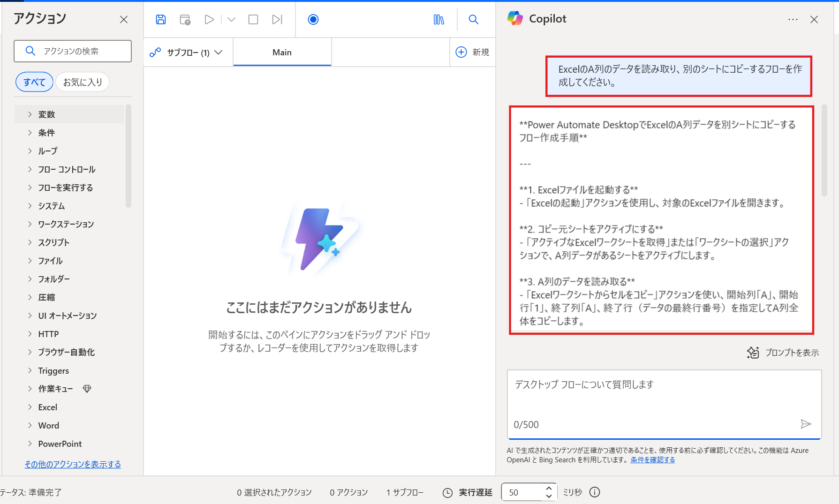Open the サブフロー (1) dropdown
This screenshot has height=504, width=839.
pyautogui.click(x=186, y=53)
